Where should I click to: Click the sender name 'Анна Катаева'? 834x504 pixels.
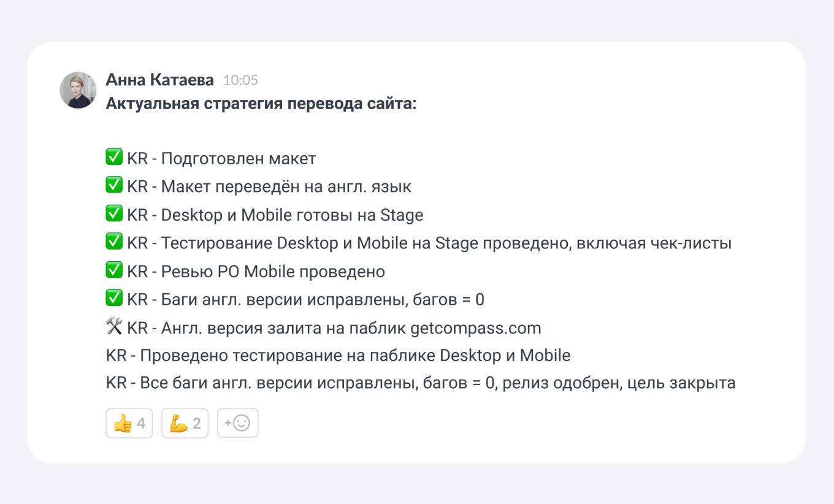pos(159,80)
